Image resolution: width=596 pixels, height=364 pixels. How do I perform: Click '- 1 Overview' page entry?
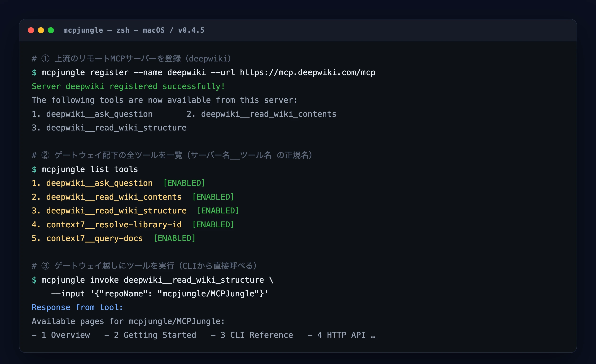point(61,335)
